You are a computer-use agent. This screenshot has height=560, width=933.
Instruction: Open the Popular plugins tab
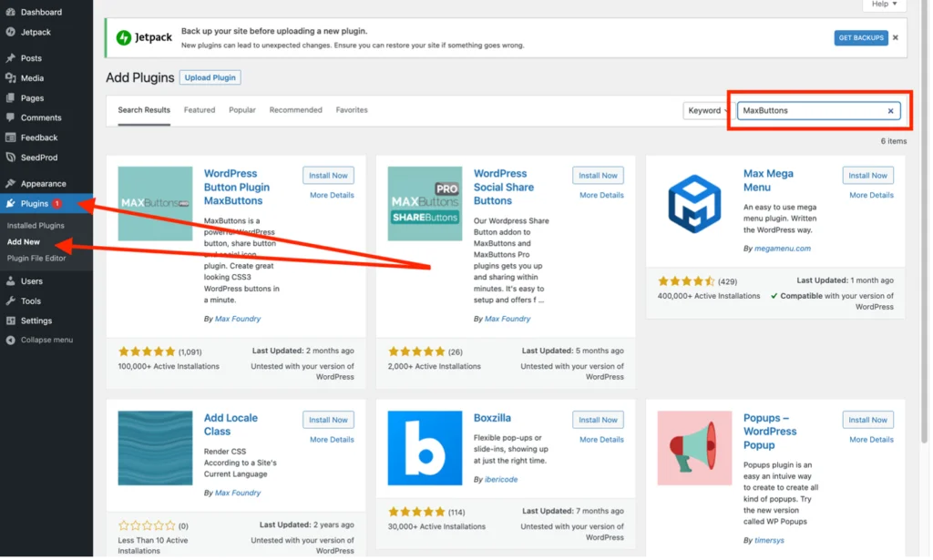242,110
